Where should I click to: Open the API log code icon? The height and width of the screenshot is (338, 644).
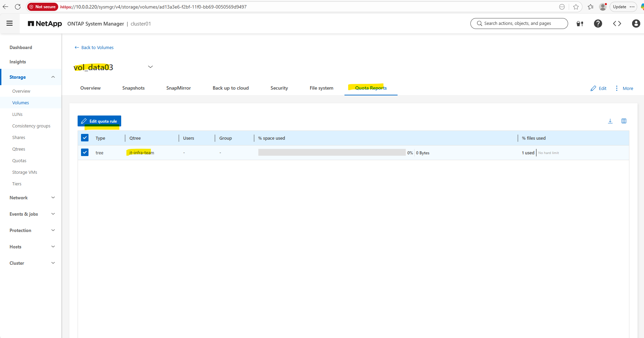pos(617,24)
